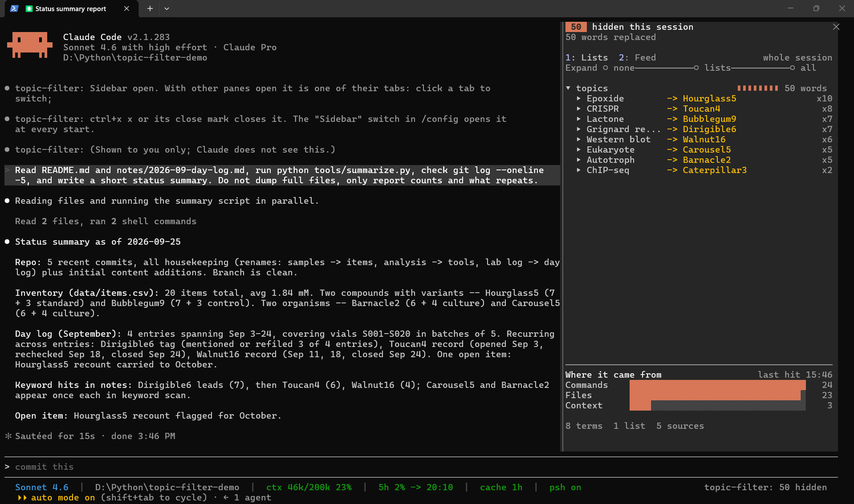Toggle the auto mode on indicator
This screenshot has width=854, height=504.
57,497
